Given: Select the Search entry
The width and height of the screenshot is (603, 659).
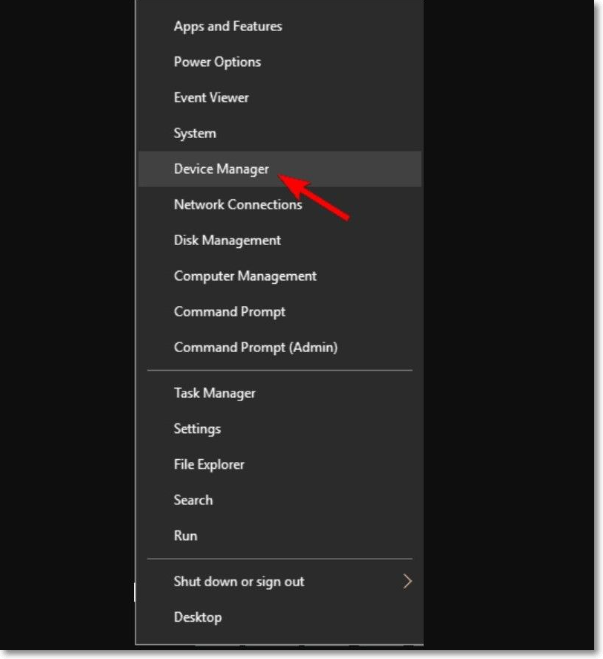Looking at the screenshot, I should pyautogui.click(x=193, y=500).
